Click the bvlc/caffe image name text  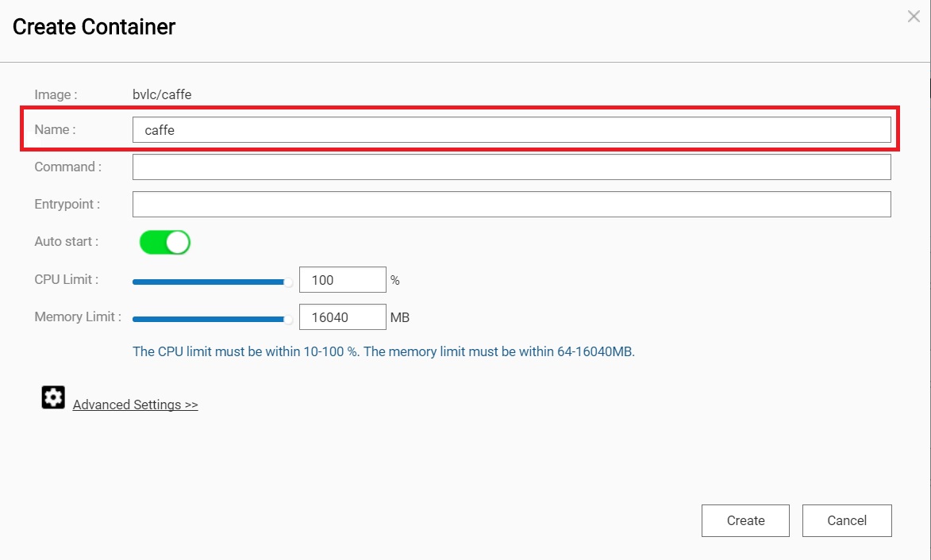[x=162, y=94]
